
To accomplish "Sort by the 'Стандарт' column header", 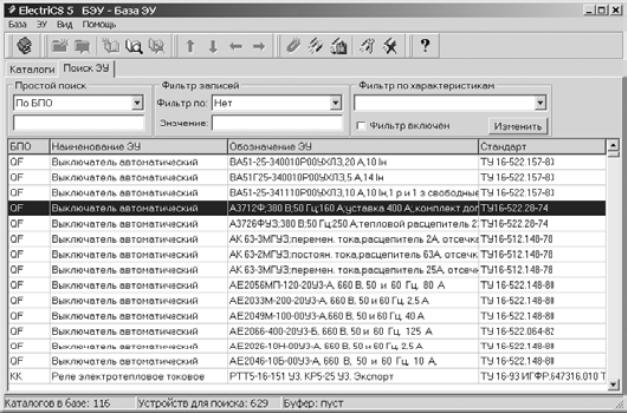I will coord(542,147).
